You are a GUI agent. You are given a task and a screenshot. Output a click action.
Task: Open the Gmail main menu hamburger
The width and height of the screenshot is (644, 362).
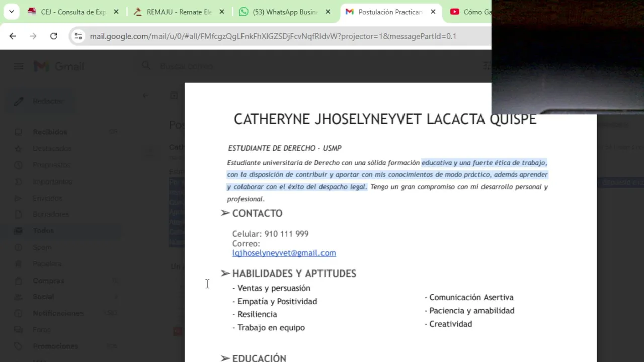(x=19, y=66)
